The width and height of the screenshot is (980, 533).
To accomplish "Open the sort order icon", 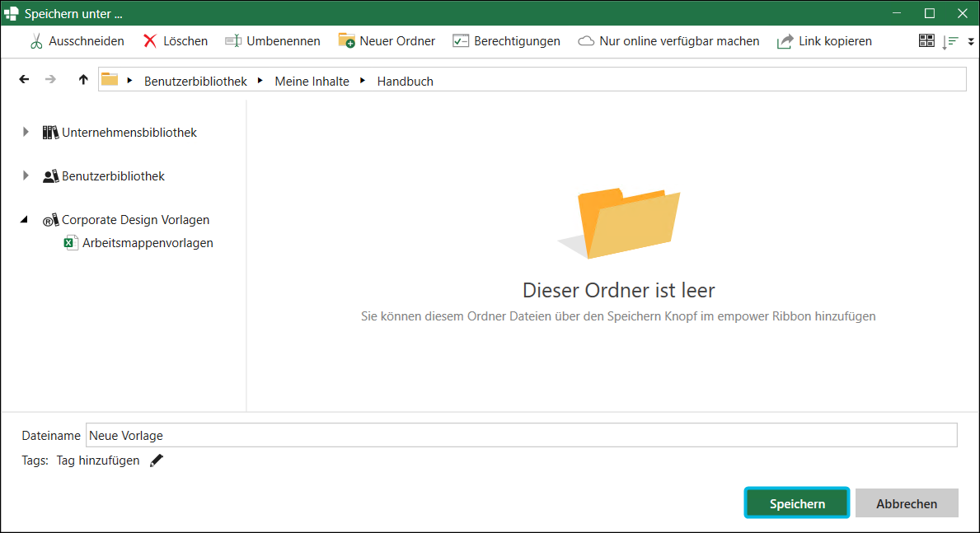I will (950, 42).
